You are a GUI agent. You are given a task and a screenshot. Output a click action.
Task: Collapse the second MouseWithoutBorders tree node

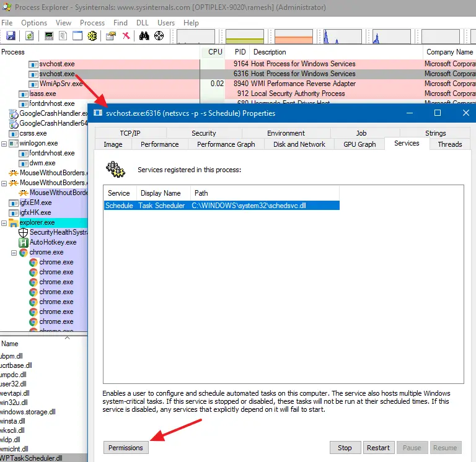tap(4, 183)
